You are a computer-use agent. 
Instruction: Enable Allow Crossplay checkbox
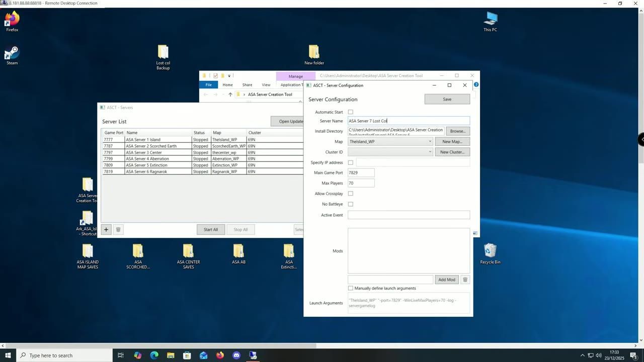[351, 194]
